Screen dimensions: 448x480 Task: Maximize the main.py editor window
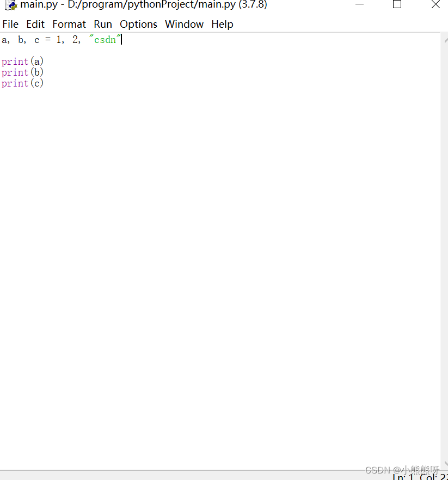397,4
